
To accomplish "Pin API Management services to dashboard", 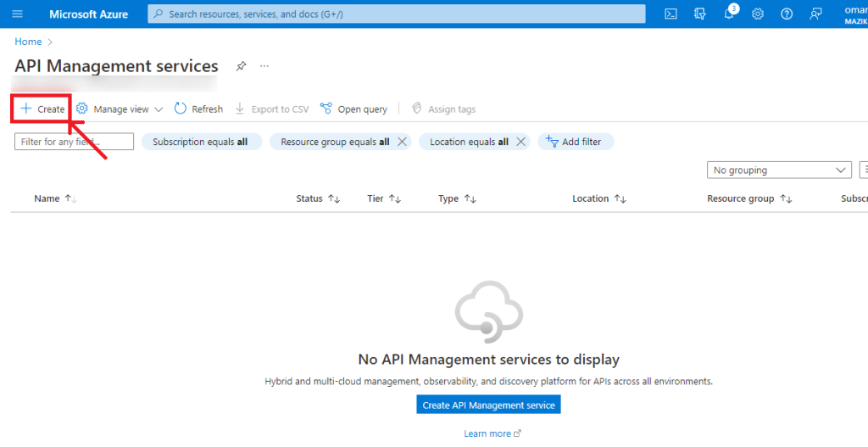I will [x=241, y=66].
